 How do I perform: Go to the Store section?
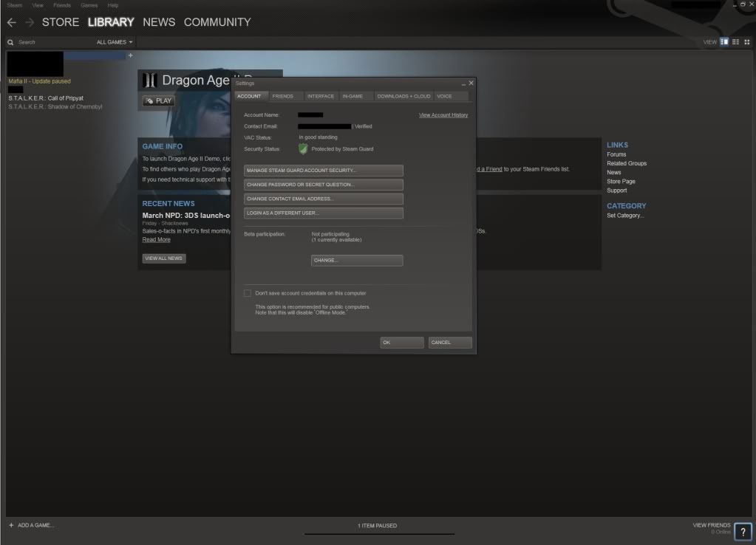[x=61, y=22]
